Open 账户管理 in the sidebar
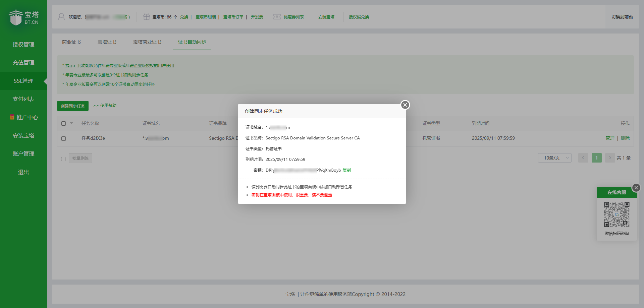The height and width of the screenshot is (308, 644). [x=23, y=153]
